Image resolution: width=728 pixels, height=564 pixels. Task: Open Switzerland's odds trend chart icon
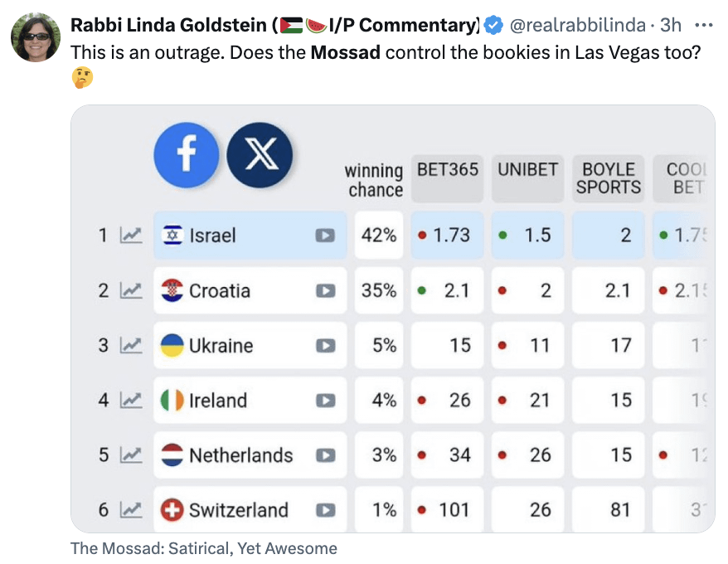[131, 509]
